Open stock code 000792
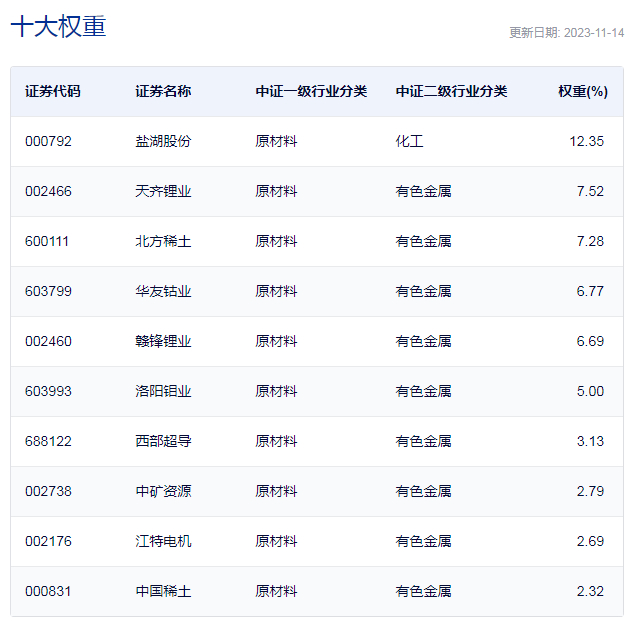The width and height of the screenshot is (631, 622). coord(48,141)
